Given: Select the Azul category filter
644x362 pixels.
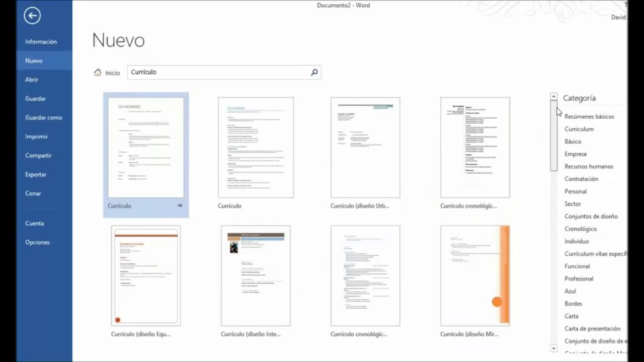Looking at the screenshot, I should 569,291.
